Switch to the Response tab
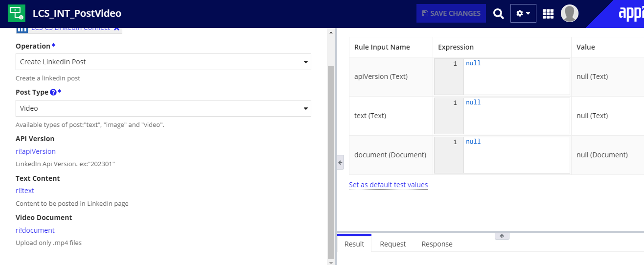Image resolution: width=644 pixels, height=265 pixels. point(437,244)
